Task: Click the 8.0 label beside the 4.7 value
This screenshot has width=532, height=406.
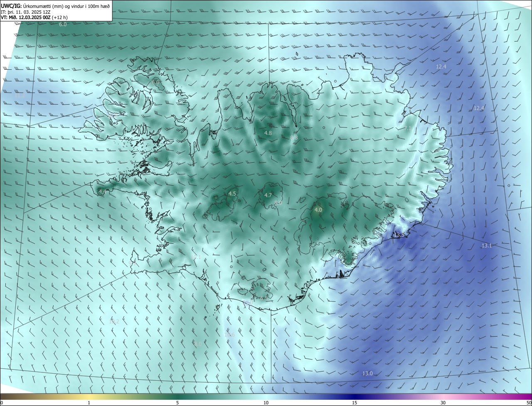Action: [x=278, y=203]
